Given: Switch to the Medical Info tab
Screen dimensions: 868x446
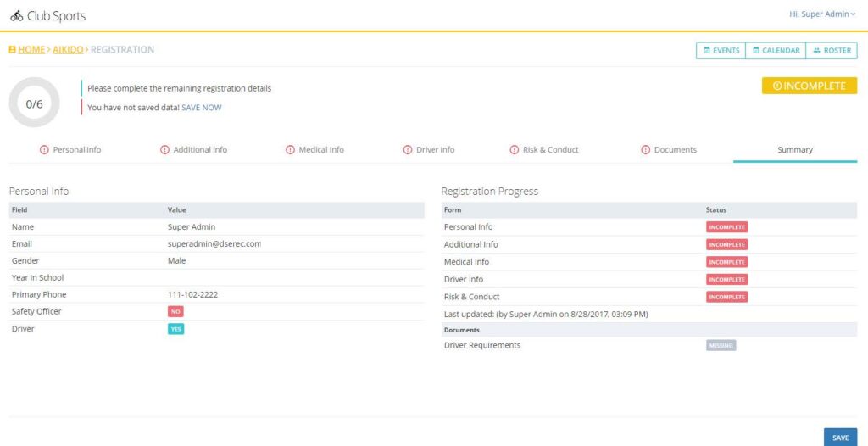Looking at the screenshot, I should point(314,149).
